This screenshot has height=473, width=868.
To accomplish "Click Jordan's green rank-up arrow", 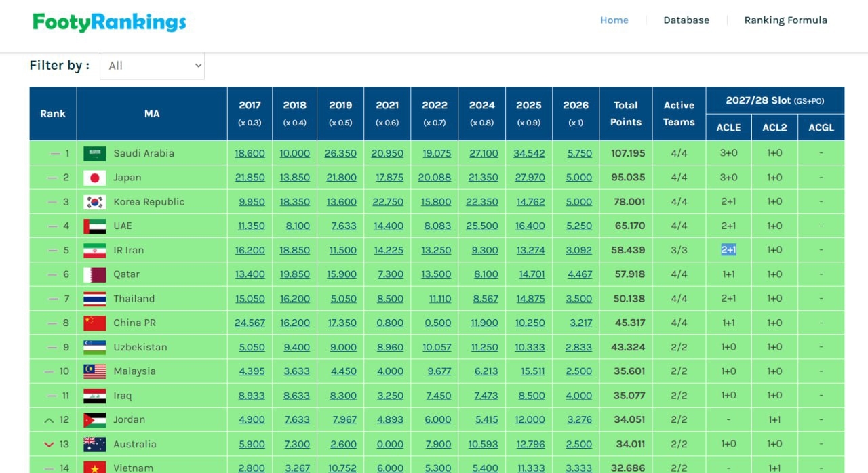I will tap(48, 420).
